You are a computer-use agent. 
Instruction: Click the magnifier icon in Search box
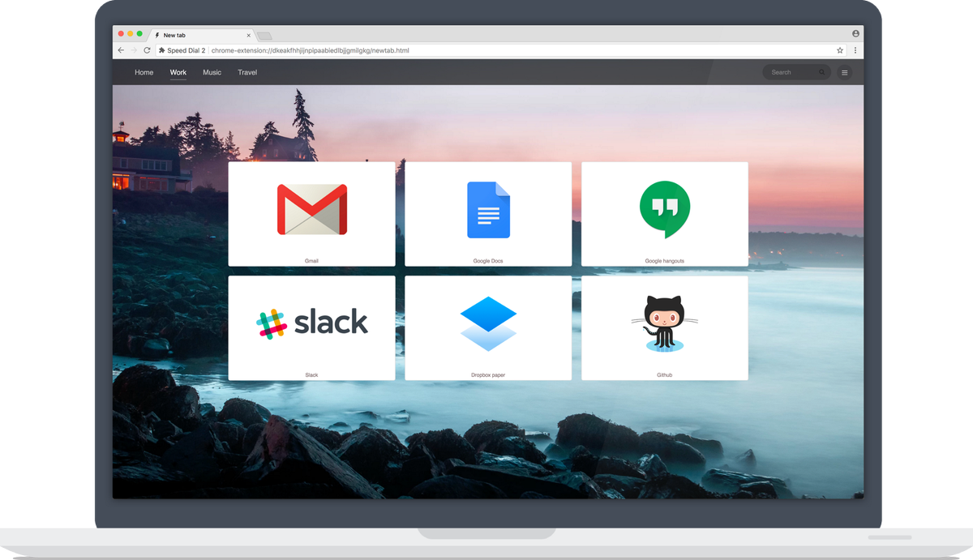(821, 72)
